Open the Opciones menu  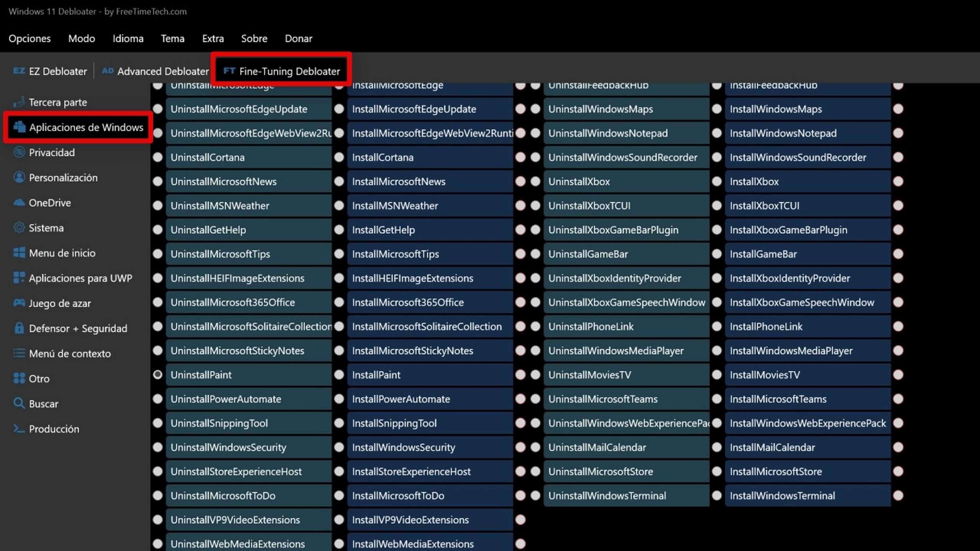tap(30, 39)
